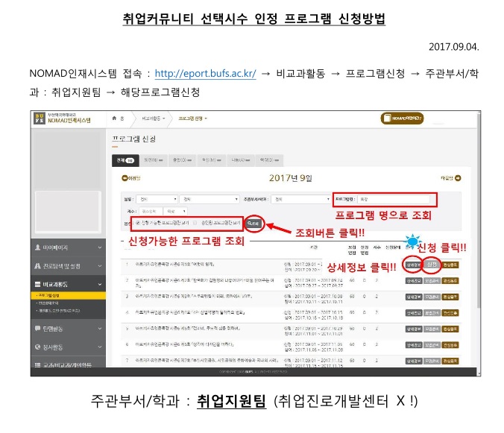This screenshot has height=433, width=504.
Task: Click 신청 button for first program
Action: click(432, 265)
